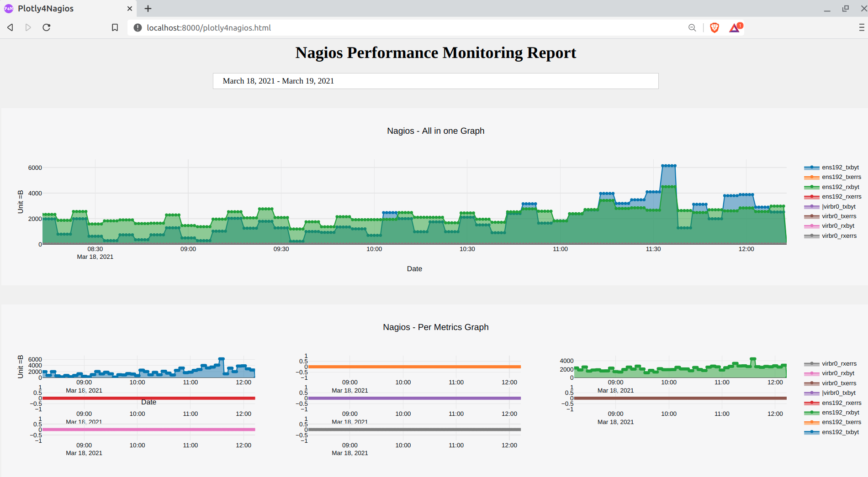Open Brave Rewards icon

point(736,28)
